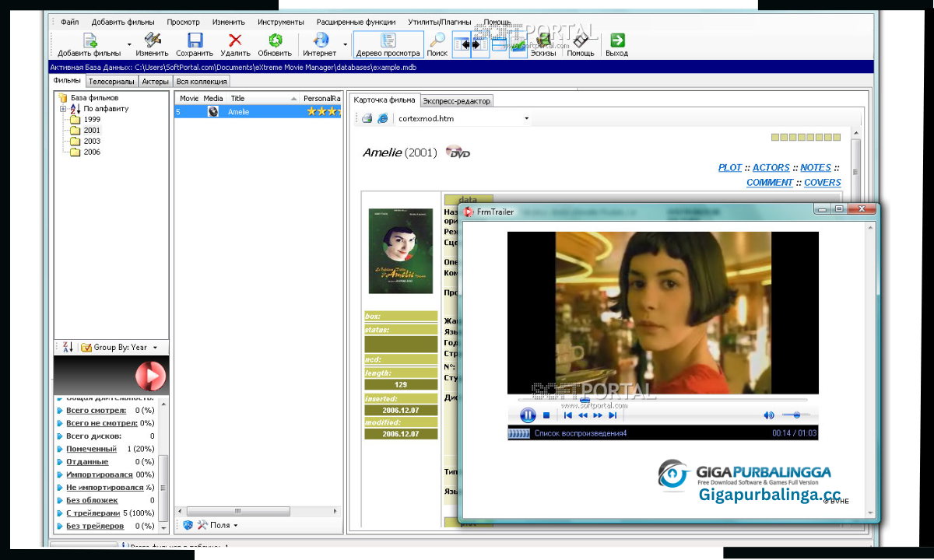Expand the По алфавиту tree node
The height and width of the screenshot is (560, 934).
[x=63, y=109]
